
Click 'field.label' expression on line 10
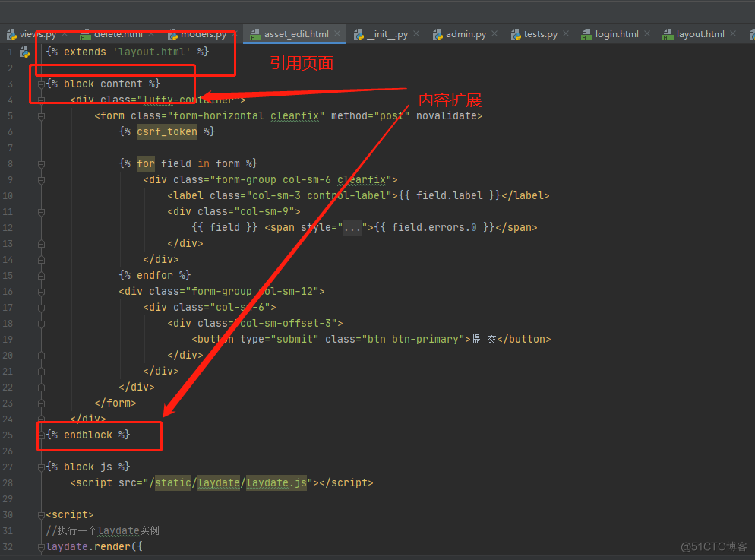coord(449,195)
